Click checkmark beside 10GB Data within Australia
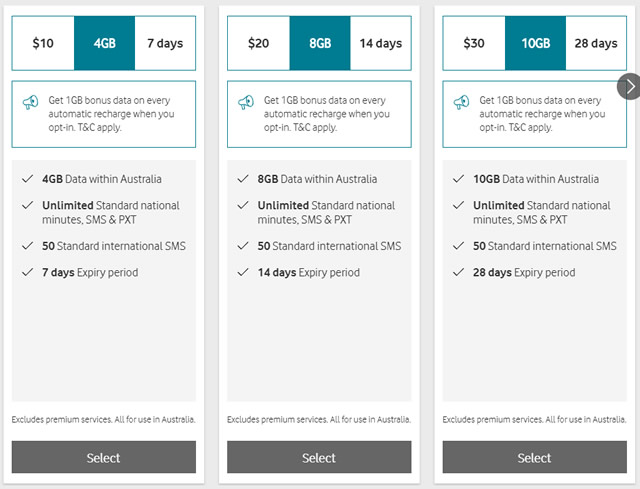 click(x=459, y=179)
